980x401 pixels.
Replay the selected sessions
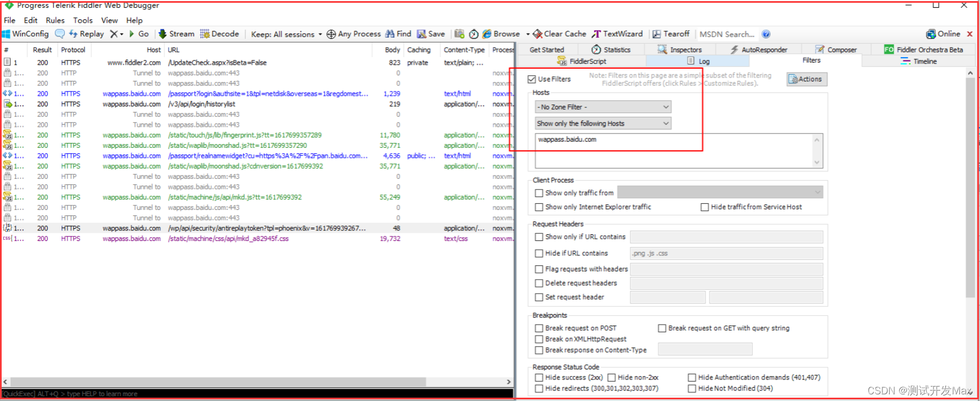point(86,34)
